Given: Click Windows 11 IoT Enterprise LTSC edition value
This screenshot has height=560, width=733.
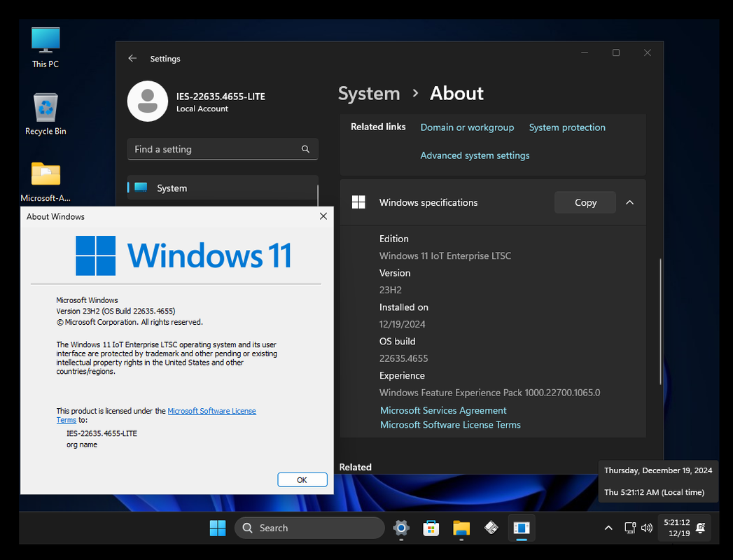Looking at the screenshot, I should click(445, 255).
